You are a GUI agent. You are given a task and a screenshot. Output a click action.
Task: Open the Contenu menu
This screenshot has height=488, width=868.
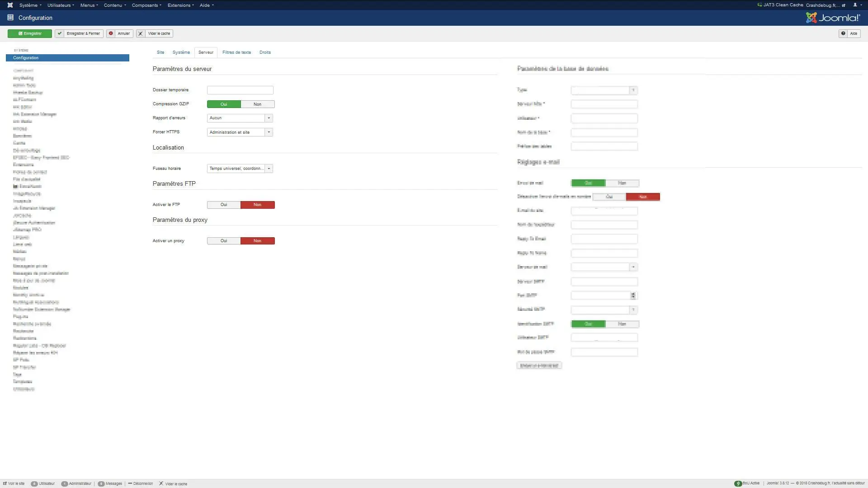pos(115,5)
